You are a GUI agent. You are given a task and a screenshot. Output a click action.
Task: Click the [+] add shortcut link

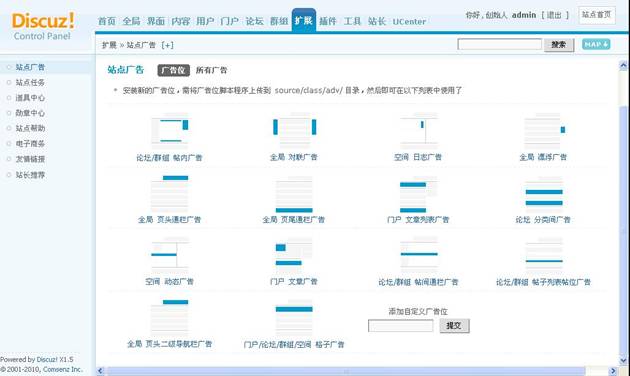click(x=167, y=45)
